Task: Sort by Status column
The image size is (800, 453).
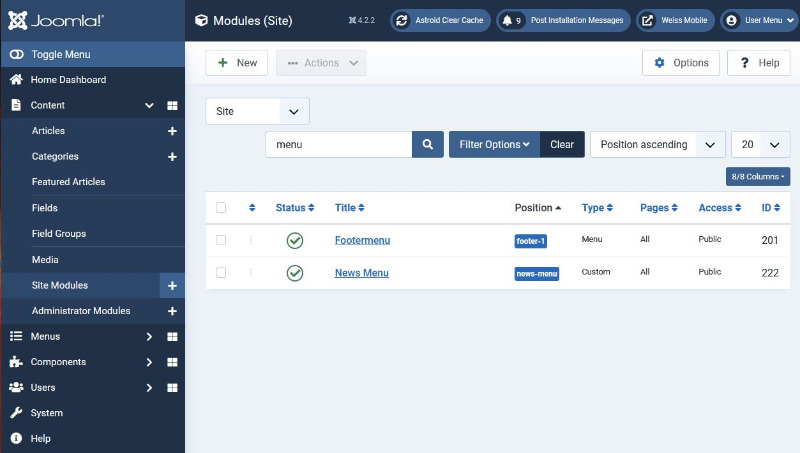Action: coord(295,208)
